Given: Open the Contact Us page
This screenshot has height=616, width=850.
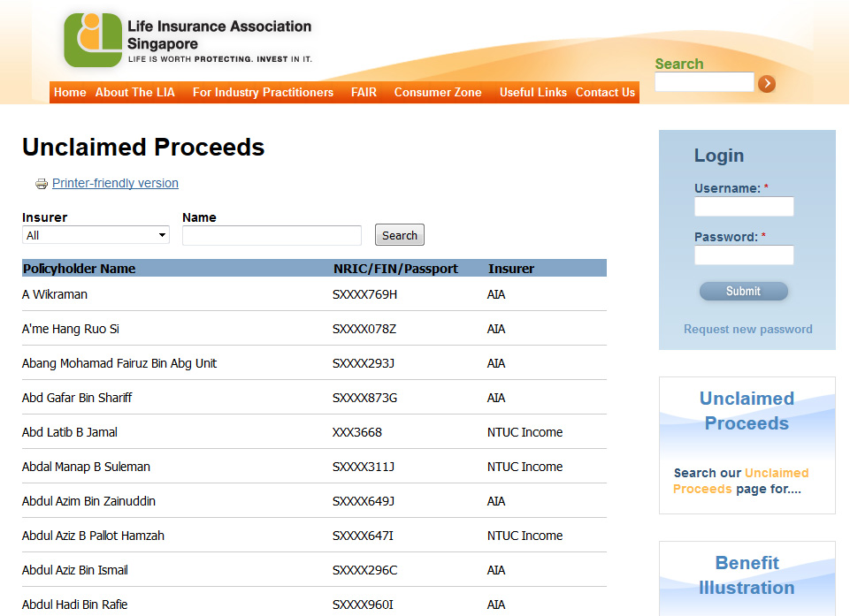Looking at the screenshot, I should pos(605,92).
